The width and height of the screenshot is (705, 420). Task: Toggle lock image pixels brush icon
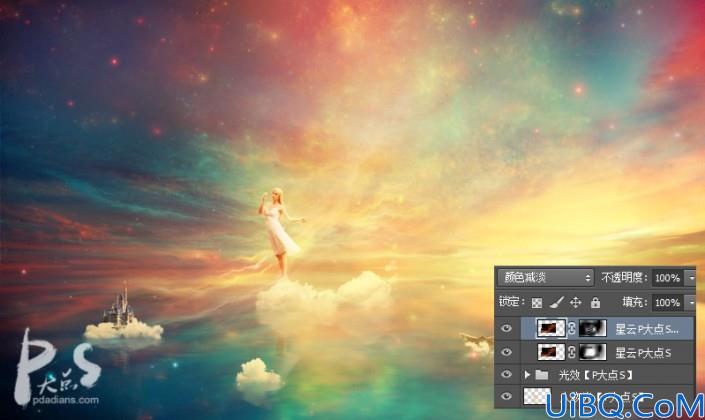pos(557,302)
